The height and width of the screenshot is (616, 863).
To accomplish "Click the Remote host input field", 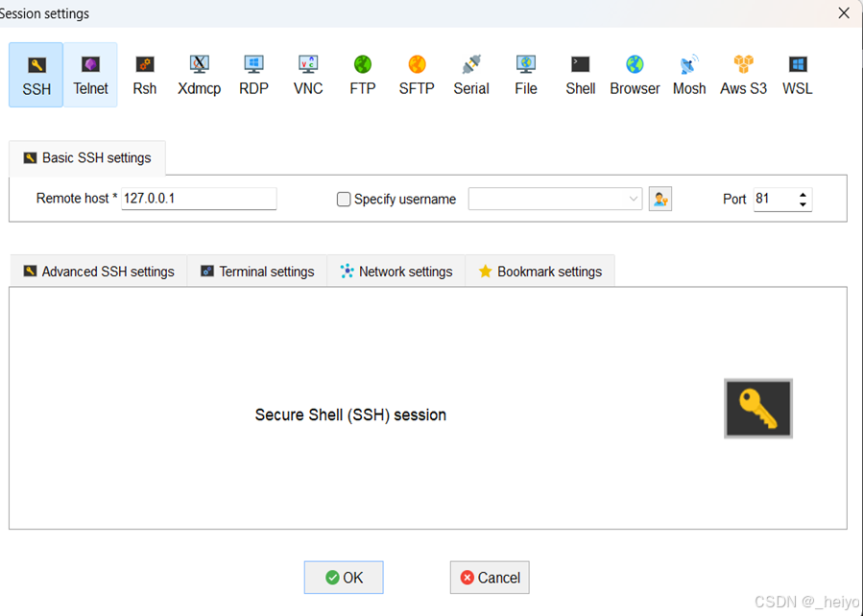I will click(199, 199).
